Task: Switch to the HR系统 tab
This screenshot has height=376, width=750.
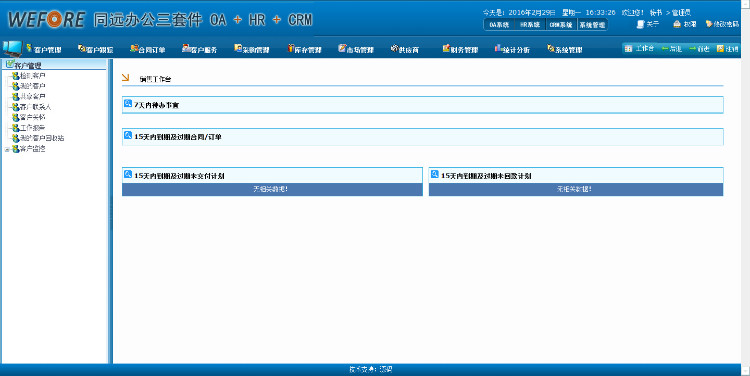Action: [530, 25]
